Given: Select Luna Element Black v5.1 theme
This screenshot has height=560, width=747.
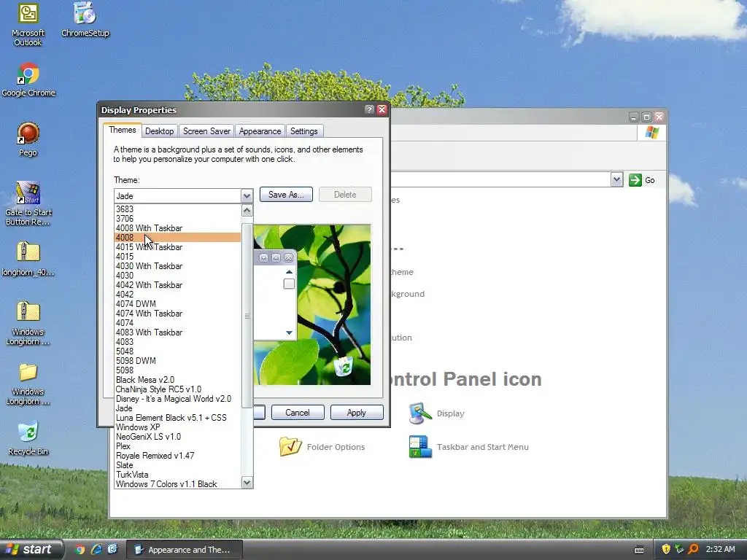Looking at the screenshot, I should 178,418.
